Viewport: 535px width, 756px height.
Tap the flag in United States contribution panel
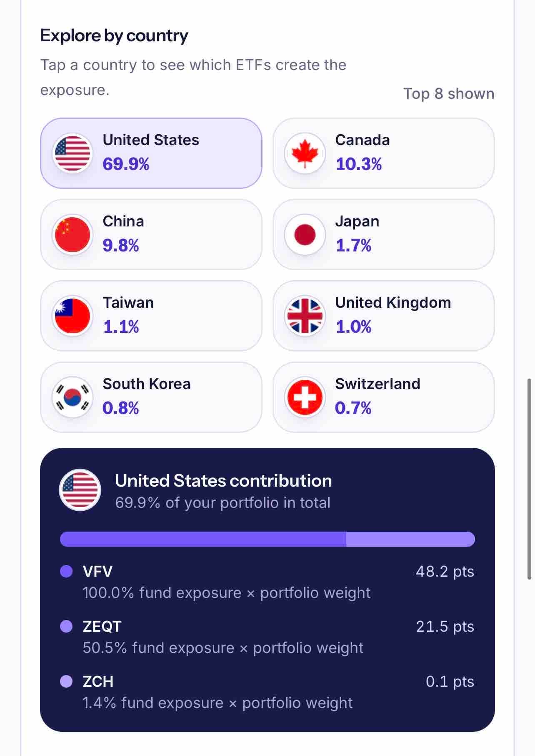80,490
